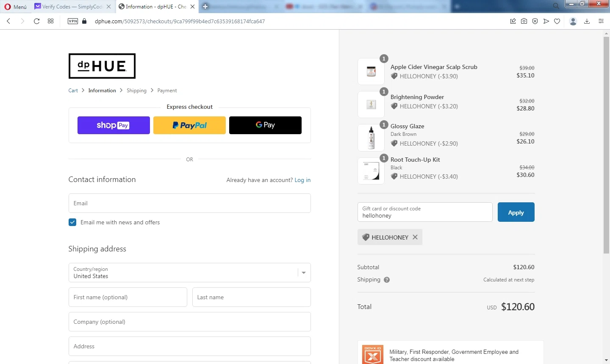Open the user profile icon
Viewport: 610px width, 364px height.
[x=573, y=21]
